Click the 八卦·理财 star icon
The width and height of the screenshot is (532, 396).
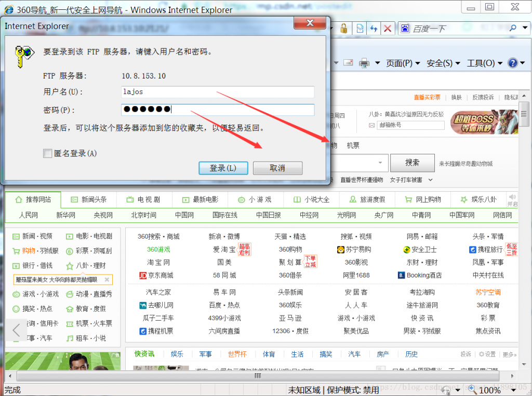(x=70, y=266)
